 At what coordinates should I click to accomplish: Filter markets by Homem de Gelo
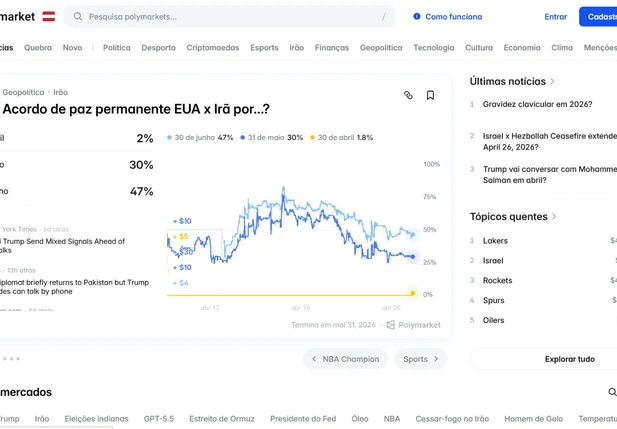pos(534,419)
